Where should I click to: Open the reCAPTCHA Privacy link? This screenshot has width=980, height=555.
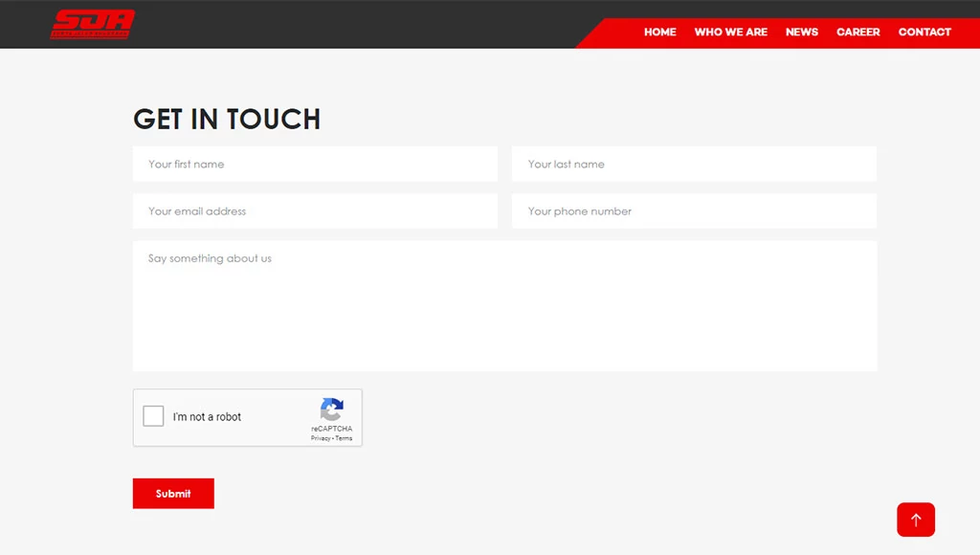[x=321, y=438]
